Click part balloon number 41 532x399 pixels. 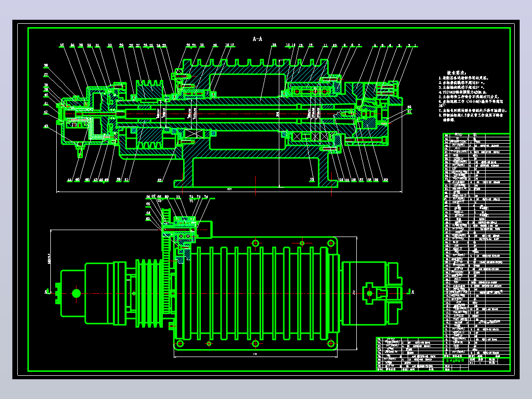(x=46, y=104)
